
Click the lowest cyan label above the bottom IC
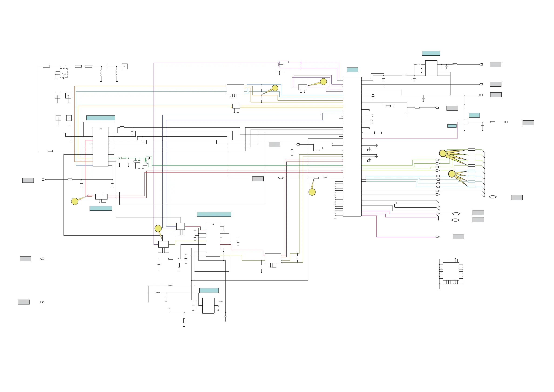coord(209,290)
